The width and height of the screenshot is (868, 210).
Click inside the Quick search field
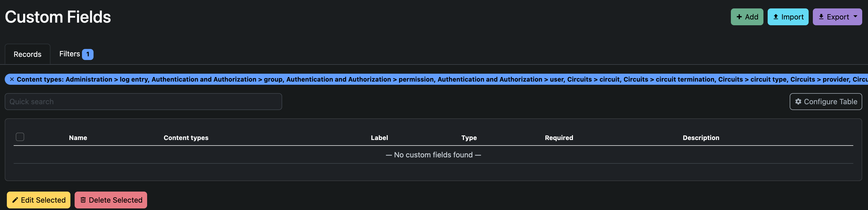tap(143, 101)
